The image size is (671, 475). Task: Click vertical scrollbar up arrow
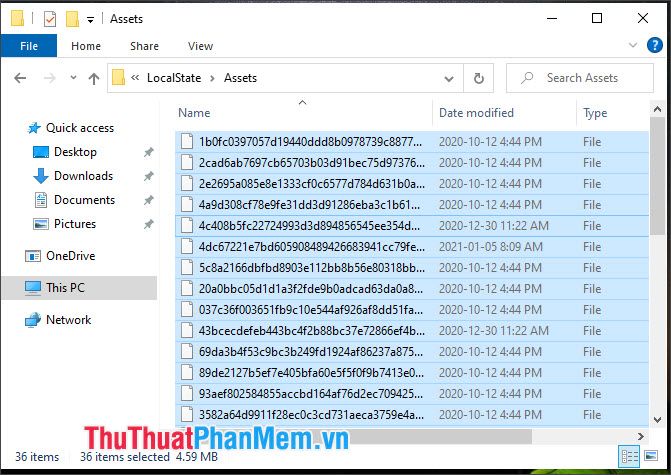click(x=657, y=110)
